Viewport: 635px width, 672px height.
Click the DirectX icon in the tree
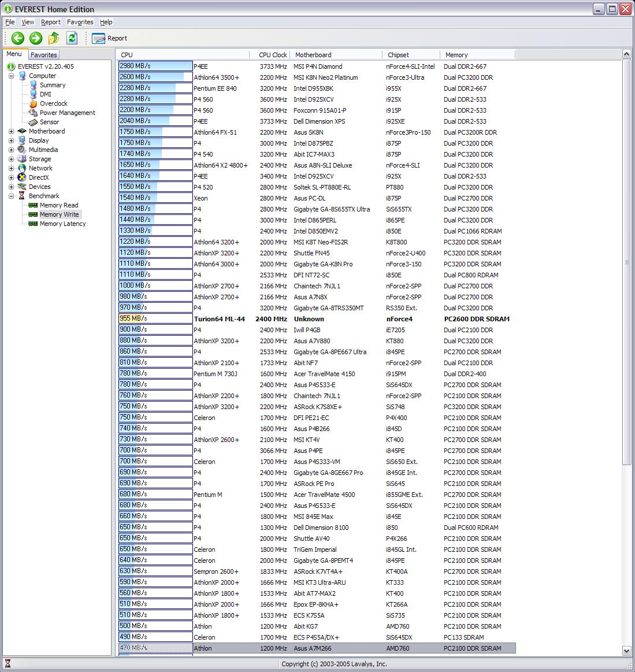pyautogui.click(x=22, y=177)
